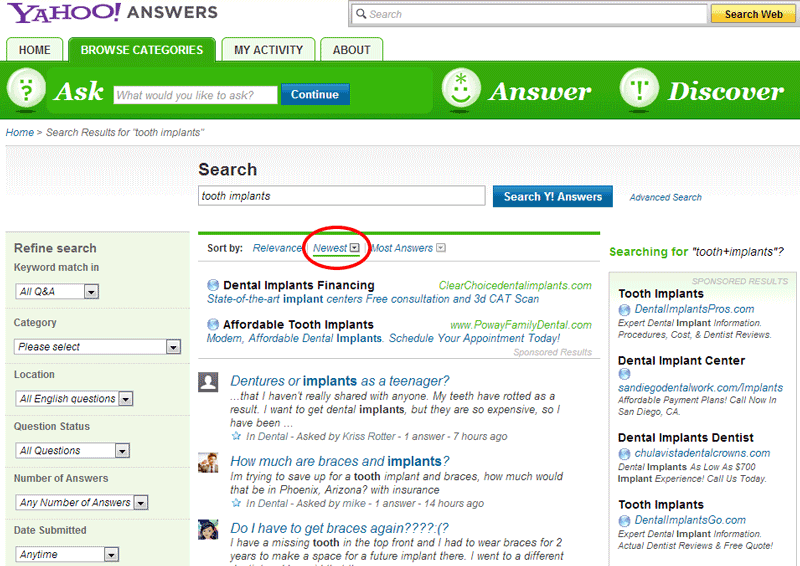Screen dimensions: 800x566
Task: Open the Any Number of Answers dropdown
Action: click(82, 502)
